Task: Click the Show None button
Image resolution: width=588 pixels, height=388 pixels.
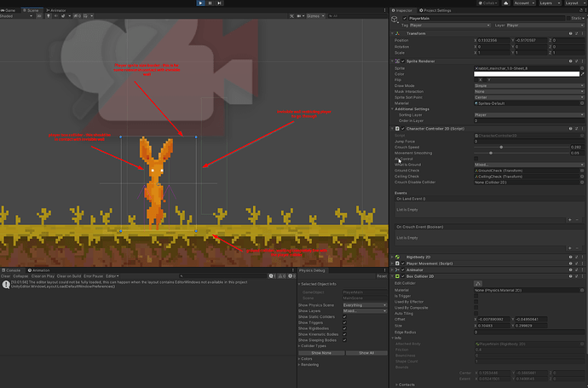Action: pyautogui.click(x=320, y=352)
